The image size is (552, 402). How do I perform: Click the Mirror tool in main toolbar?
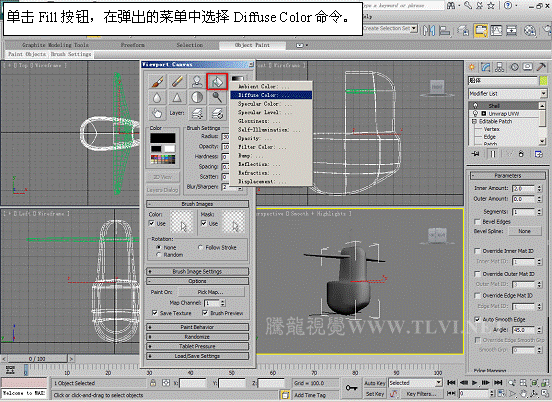click(x=429, y=31)
